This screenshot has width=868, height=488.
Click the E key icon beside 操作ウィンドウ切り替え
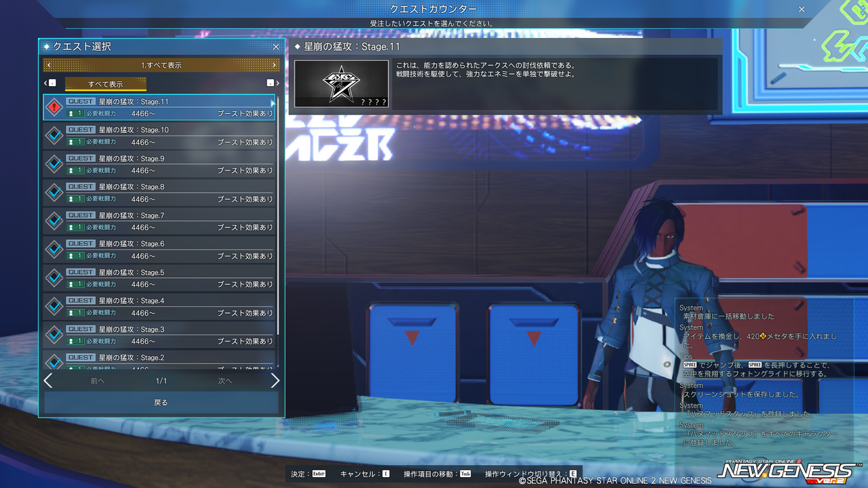[573, 474]
